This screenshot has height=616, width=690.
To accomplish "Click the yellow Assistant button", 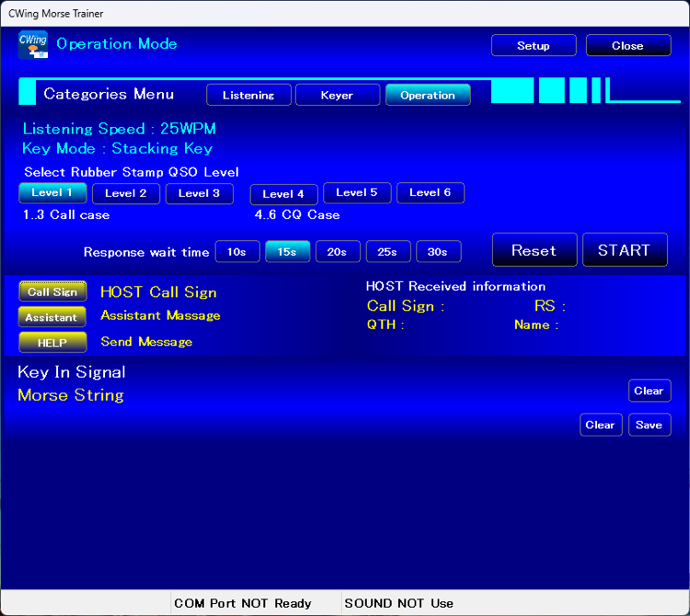I will [52, 317].
